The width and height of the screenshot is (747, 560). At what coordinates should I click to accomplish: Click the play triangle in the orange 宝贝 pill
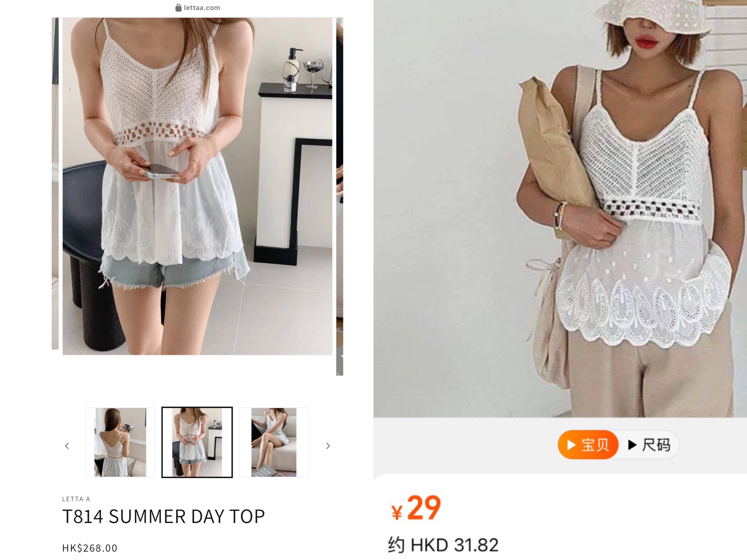point(571,445)
